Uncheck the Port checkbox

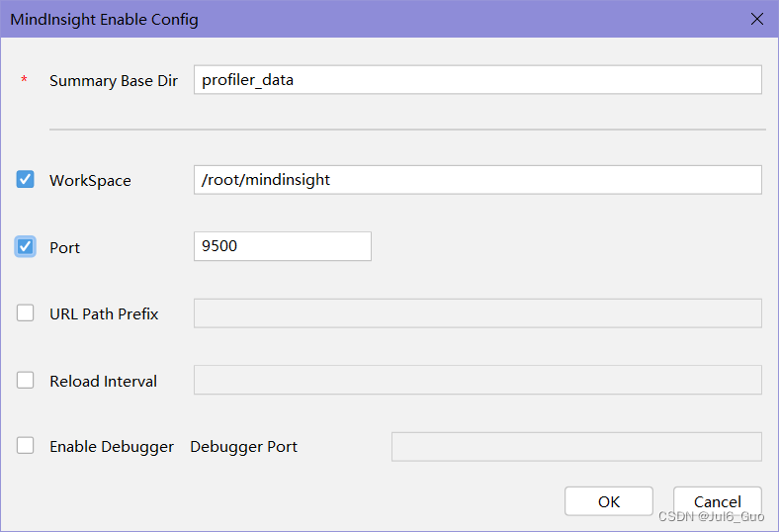tap(26, 246)
